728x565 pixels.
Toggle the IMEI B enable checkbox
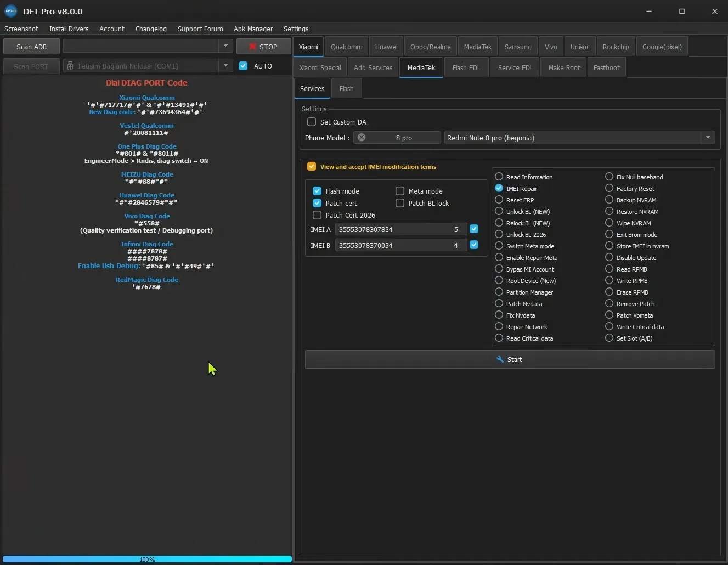[474, 245]
